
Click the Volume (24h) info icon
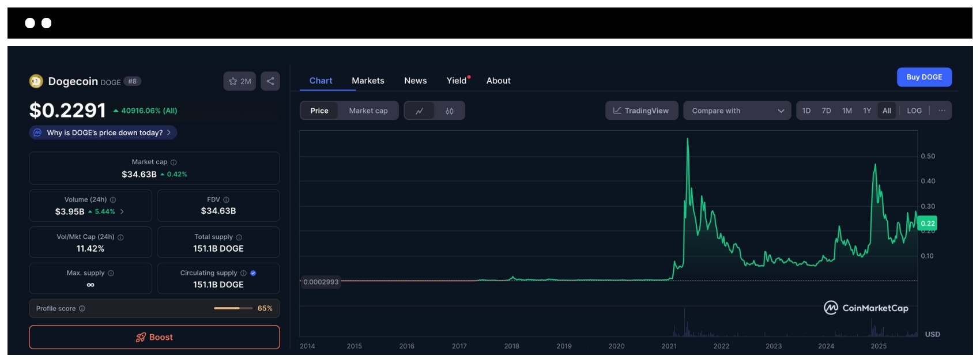click(x=113, y=200)
